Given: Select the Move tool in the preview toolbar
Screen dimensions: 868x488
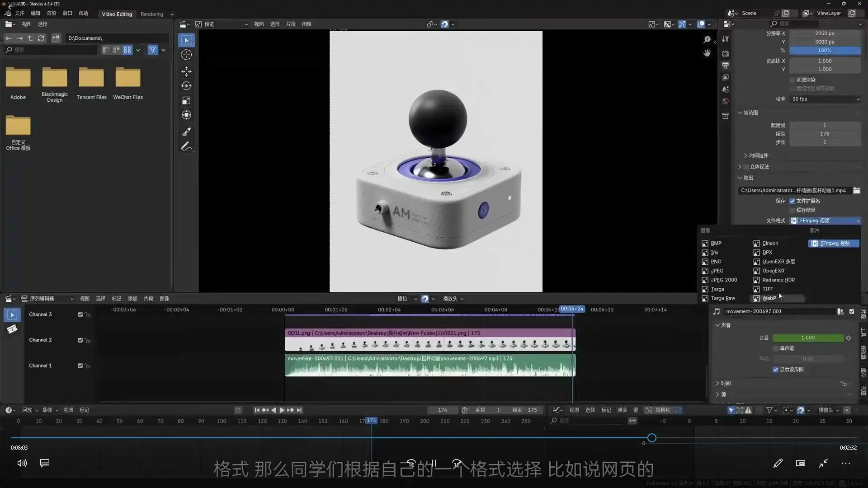Looking at the screenshot, I should coord(186,71).
